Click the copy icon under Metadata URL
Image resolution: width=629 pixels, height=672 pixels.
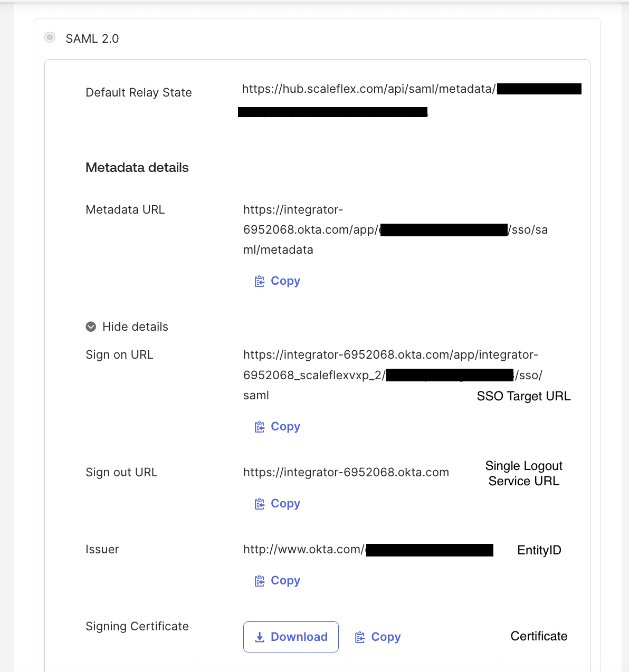[260, 281]
